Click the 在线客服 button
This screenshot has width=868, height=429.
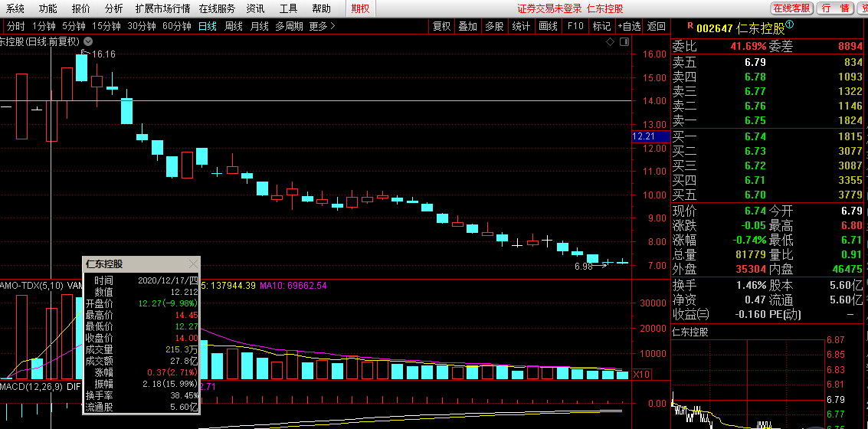pos(791,8)
